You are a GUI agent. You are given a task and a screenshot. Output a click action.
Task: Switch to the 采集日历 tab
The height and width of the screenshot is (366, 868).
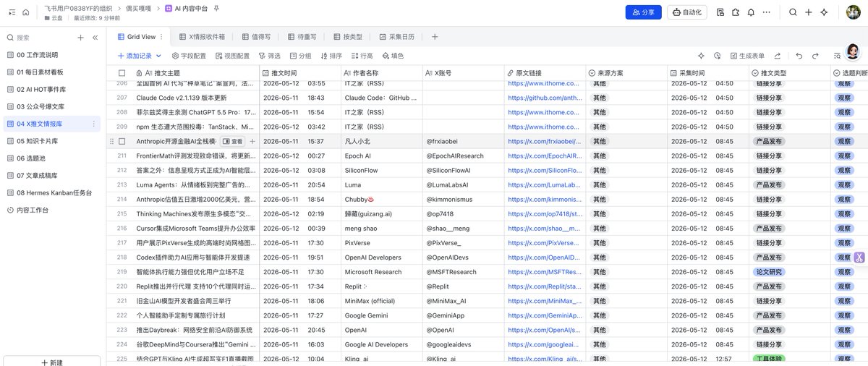tap(397, 37)
